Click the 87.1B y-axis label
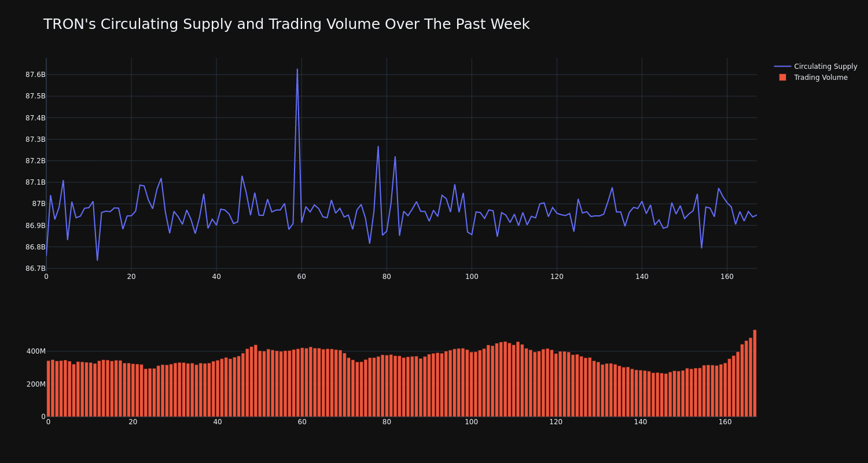The height and width of the screenshot is (463, 868). click(x=35, y=182)
